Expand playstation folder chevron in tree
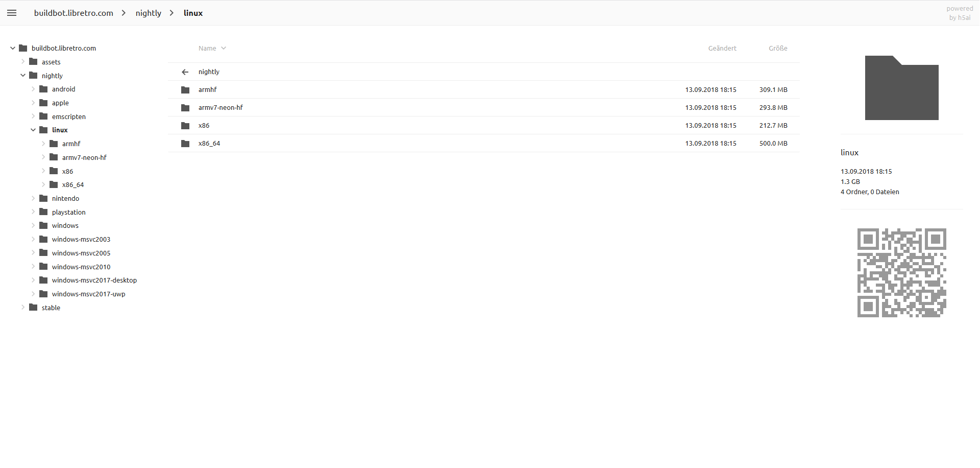This screenshot has height=468, width=980. coord(33,212)
